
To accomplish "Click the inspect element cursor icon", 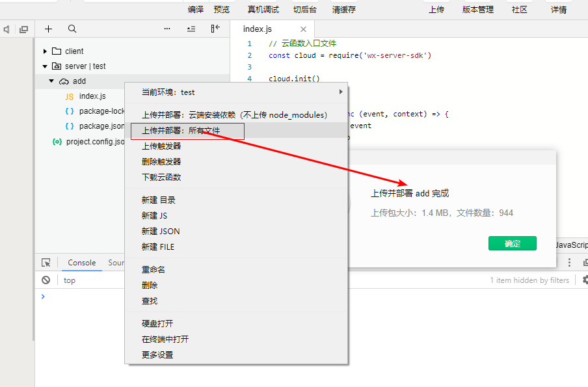I will tap(46, 263).
